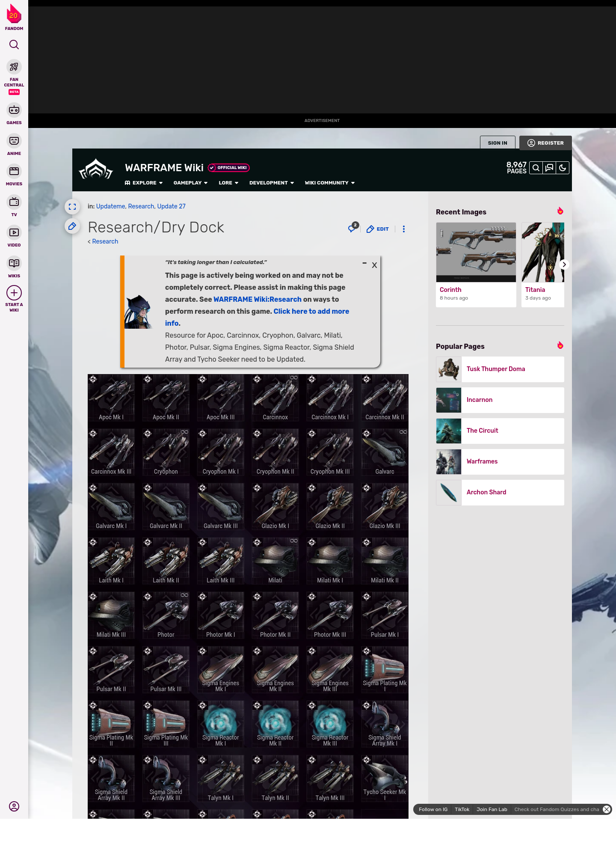Click Follow on IG in bottom bar

point(433,809)
